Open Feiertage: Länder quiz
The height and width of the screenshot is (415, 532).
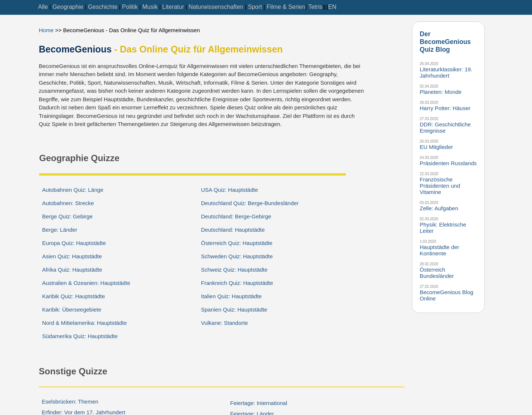(x=252, y=413)
